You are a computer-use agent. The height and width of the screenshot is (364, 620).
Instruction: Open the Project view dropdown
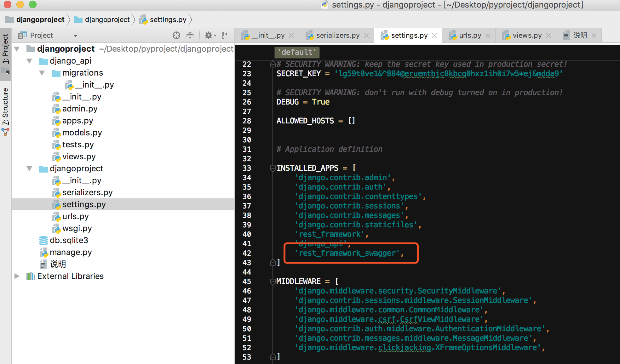click(x=76, y=36)
